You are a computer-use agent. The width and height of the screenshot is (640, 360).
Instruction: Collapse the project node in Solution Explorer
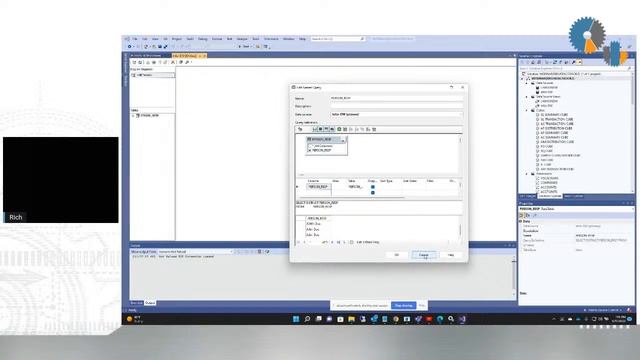click(522, 78)
